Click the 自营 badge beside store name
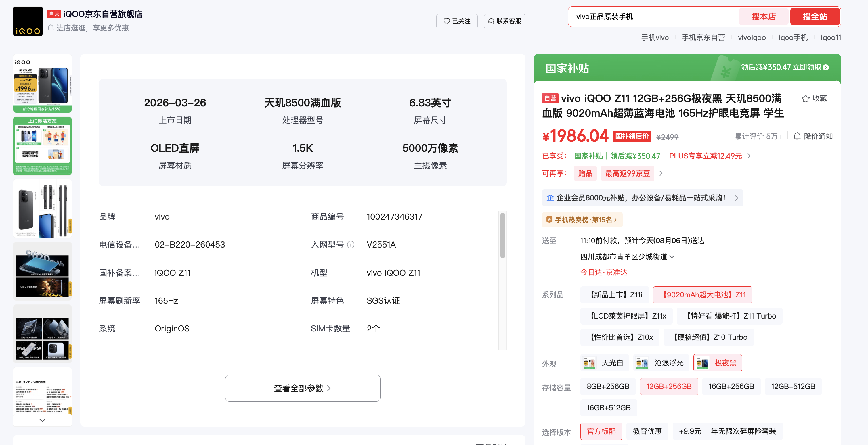 click(54, 14)
